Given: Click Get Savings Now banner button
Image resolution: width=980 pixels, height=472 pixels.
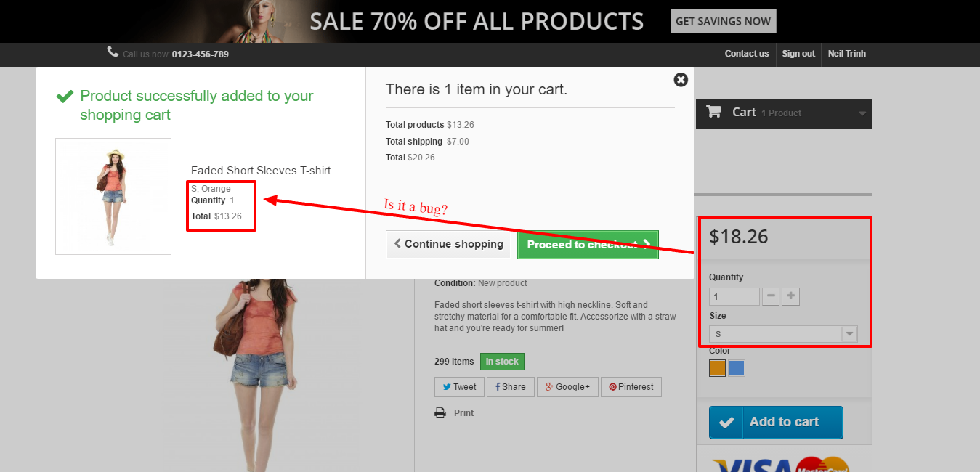Looking at the screenshot, I should 723,21.
